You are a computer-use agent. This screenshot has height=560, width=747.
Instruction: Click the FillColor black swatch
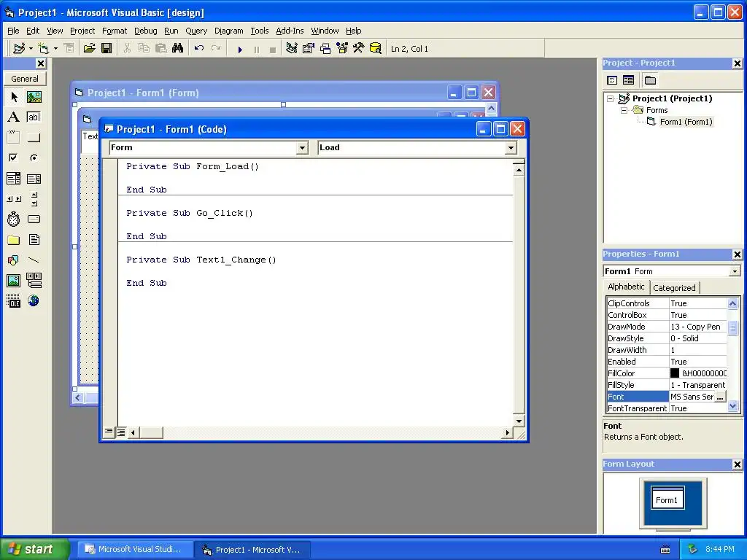tap(675, 373)
